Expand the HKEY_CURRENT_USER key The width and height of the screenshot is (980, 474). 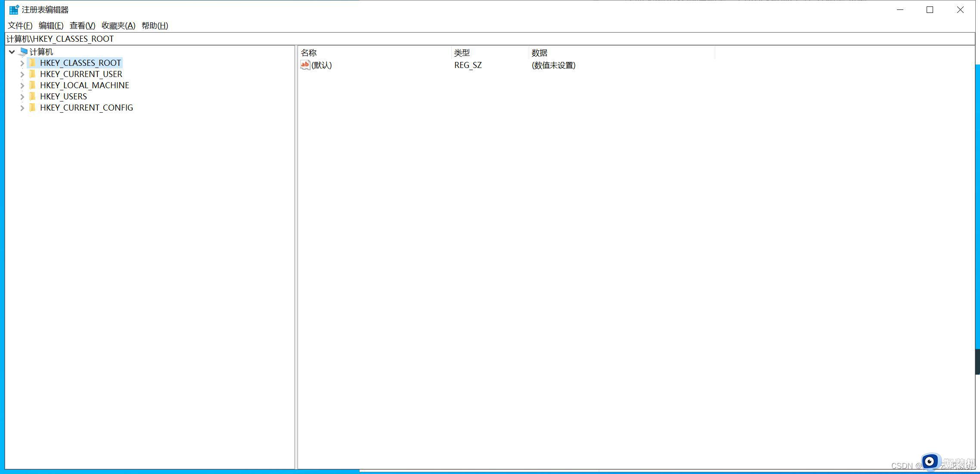pyautogui.click(x=22, y=74)
